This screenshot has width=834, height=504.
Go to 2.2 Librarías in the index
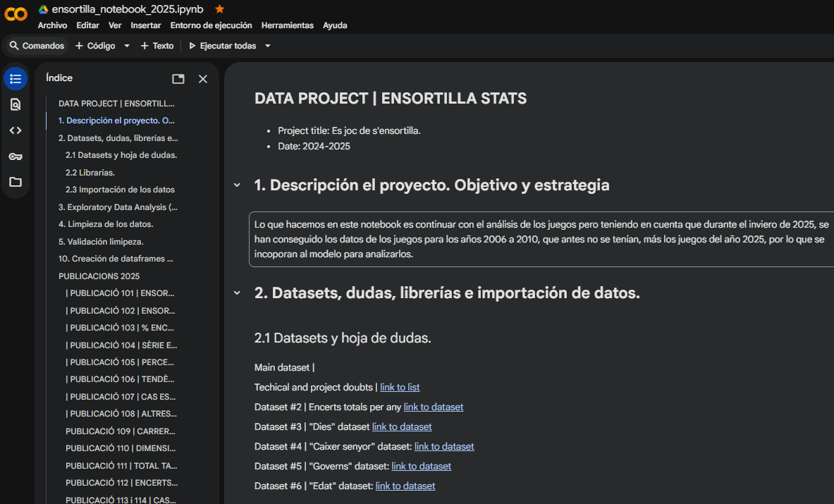(90, 173)
